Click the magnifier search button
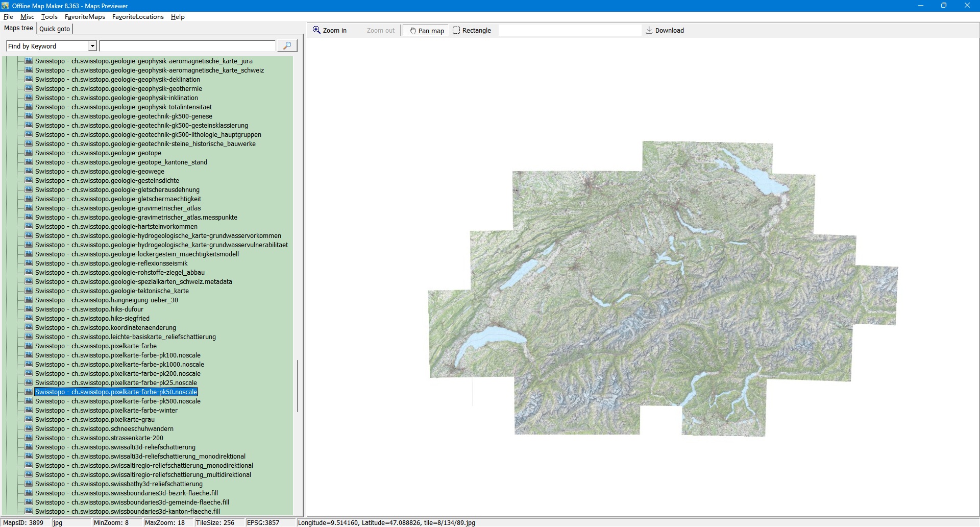The height and width of the screenshot is (527, 980). click(x=287, y=46)
